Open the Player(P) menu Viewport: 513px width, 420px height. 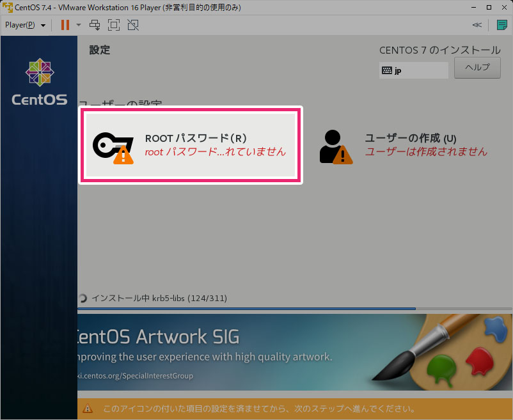tap(20, 25)
